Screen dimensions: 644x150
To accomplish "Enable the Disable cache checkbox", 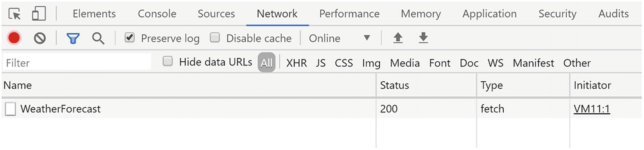I will click(215, 37).
